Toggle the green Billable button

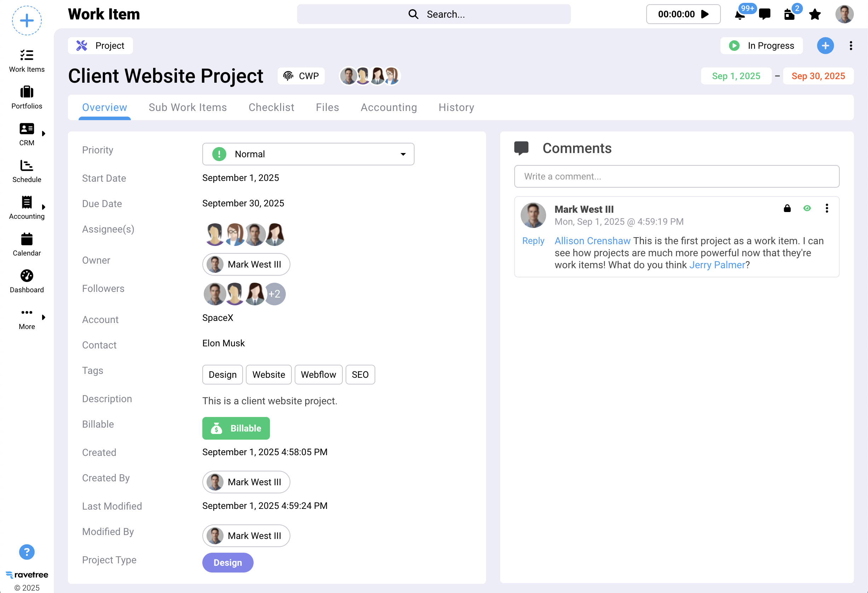coord(236,428)
